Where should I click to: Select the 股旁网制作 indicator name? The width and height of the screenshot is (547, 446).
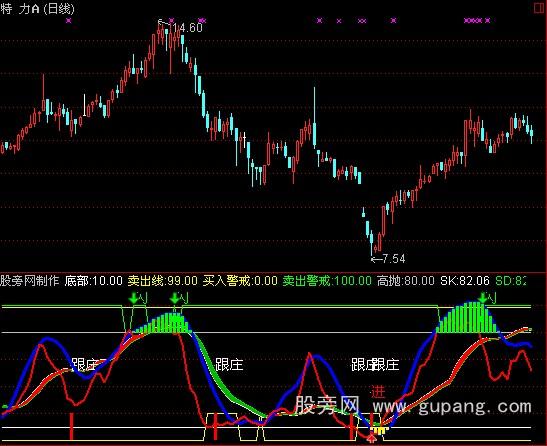coord(30,281)
